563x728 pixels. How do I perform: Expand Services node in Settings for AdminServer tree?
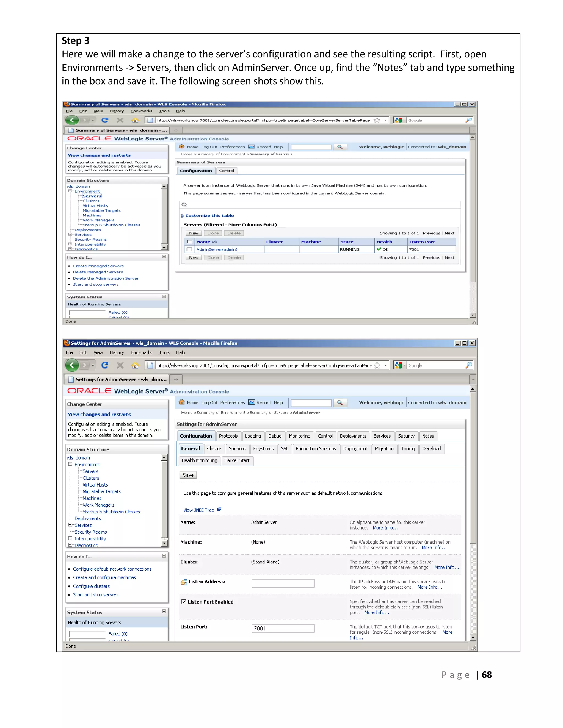(70, 525)
